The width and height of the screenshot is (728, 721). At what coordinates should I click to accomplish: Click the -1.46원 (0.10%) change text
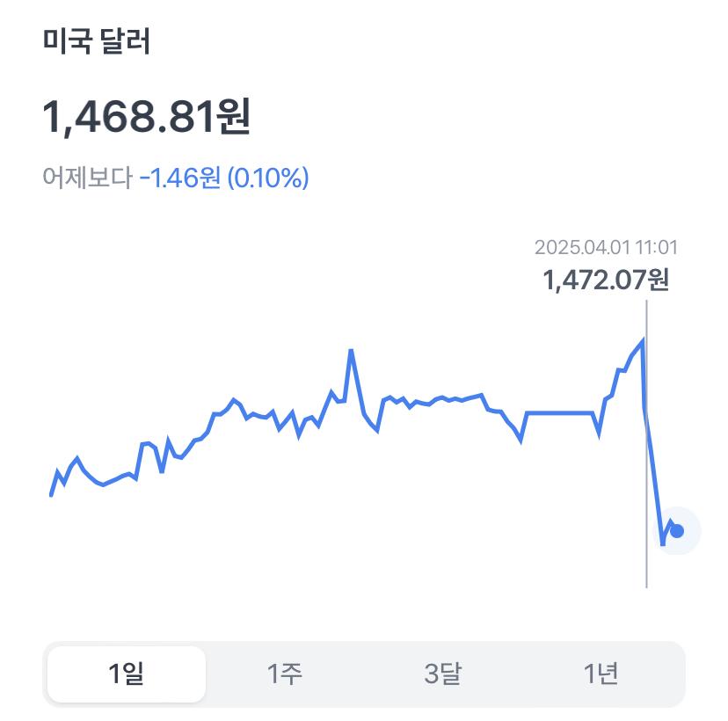(224, 178)
